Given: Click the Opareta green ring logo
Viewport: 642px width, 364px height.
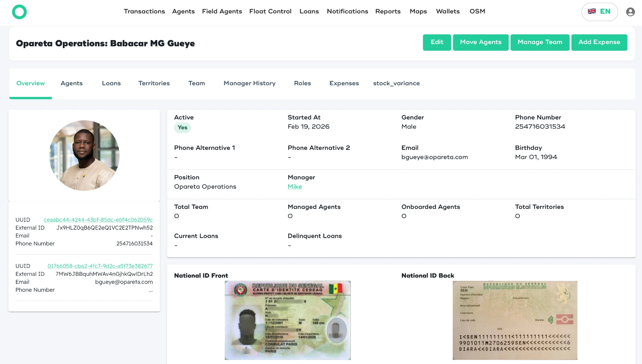Looking at the screenshot, I should click(x=19, y=12).
